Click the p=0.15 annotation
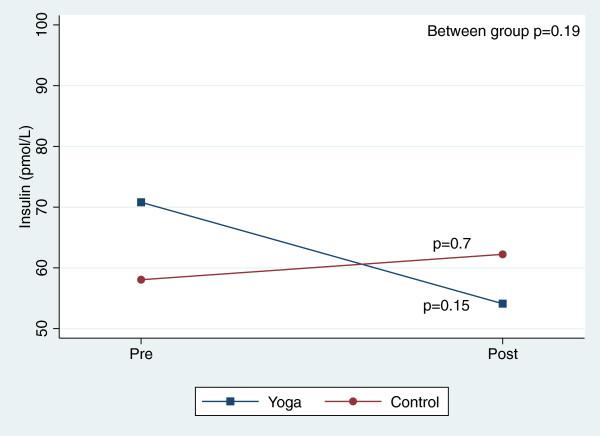This screenshot has width=600, height=436. coord(447,304)
